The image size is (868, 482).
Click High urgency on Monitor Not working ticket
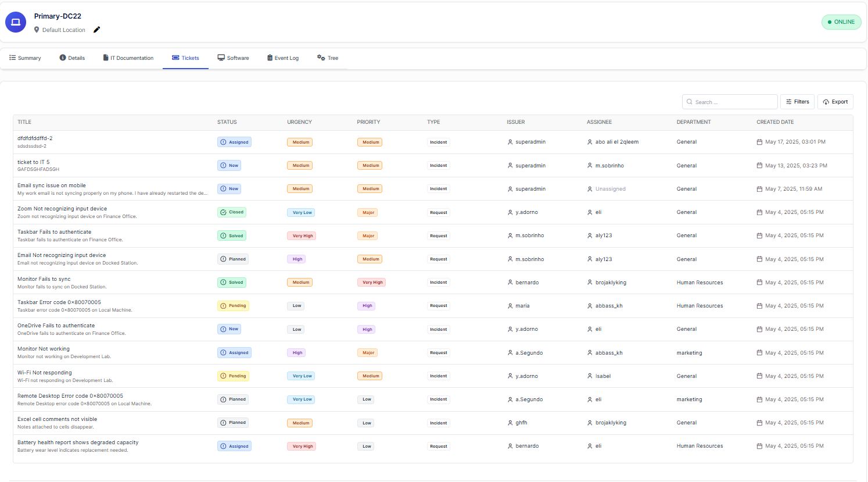coord(296,353)
